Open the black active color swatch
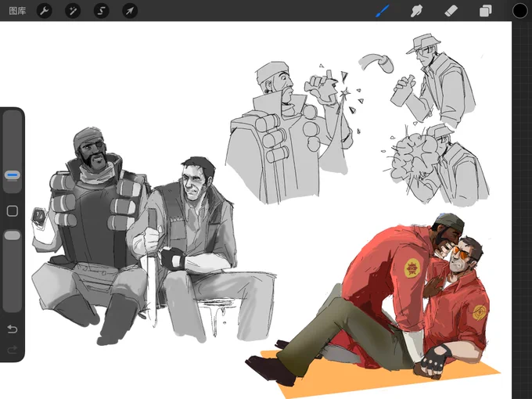 click(x=519, y=11)
